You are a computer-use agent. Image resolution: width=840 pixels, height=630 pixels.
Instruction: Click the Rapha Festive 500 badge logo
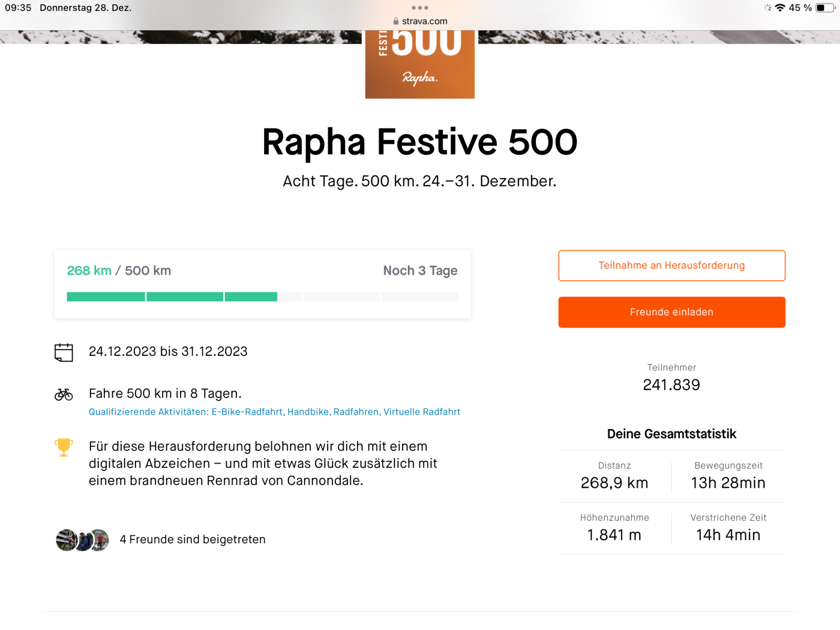point(420,64)
